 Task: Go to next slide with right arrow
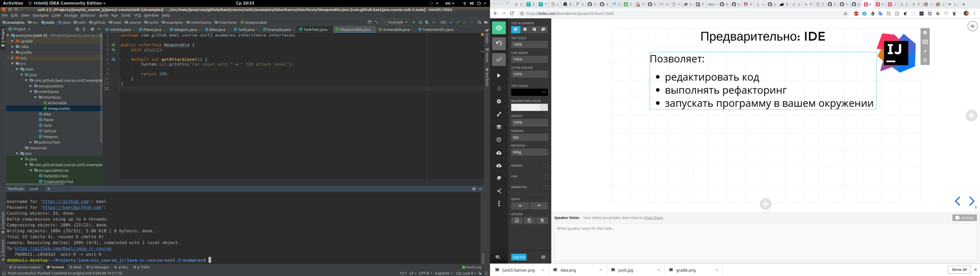pyautogui.click(x=971, y=201)
